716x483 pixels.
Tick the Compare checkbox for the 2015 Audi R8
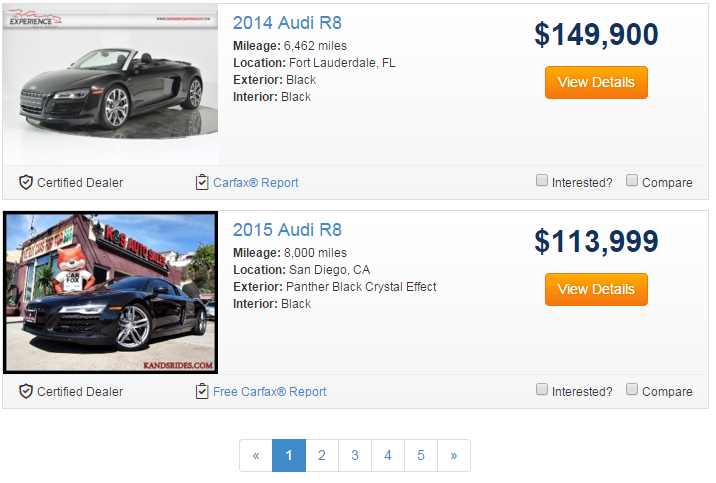point(632,389)
